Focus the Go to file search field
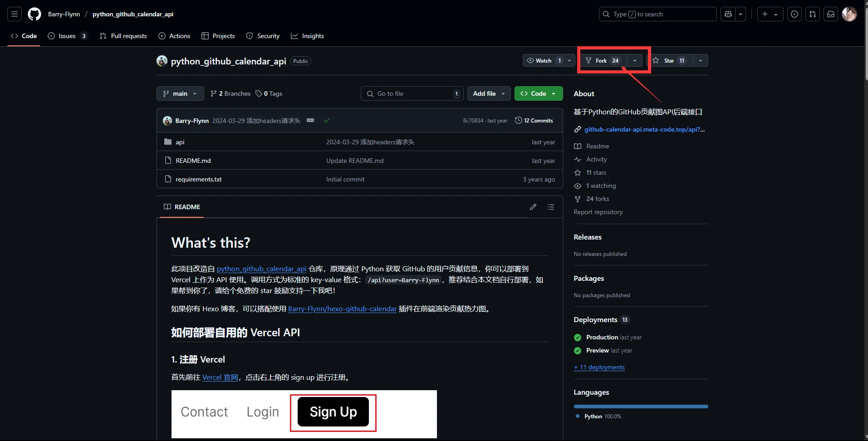 coord(412,93)
